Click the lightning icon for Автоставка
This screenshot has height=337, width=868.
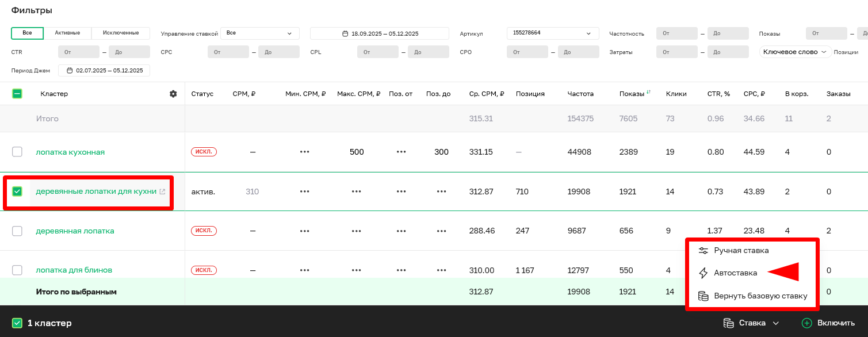703,273
